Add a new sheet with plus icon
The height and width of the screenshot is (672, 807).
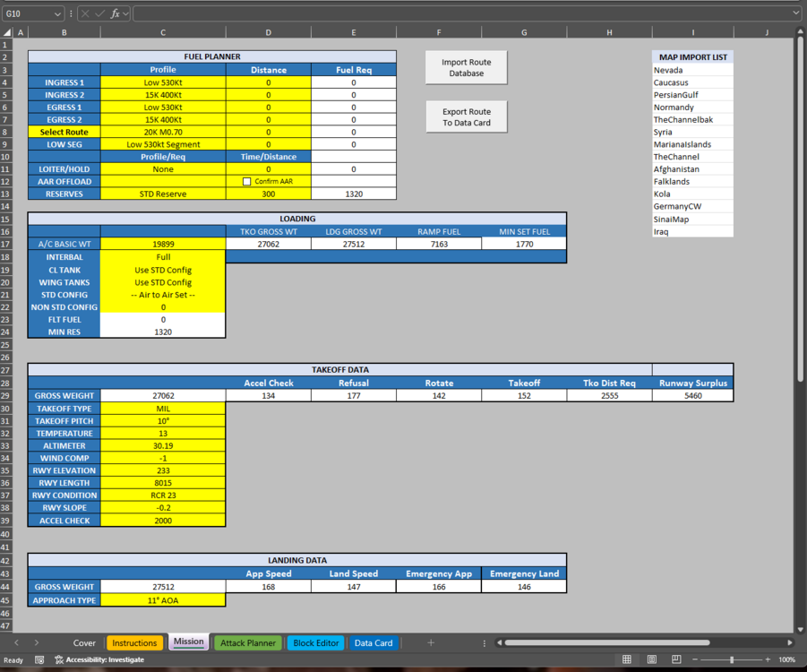[431, 642]
